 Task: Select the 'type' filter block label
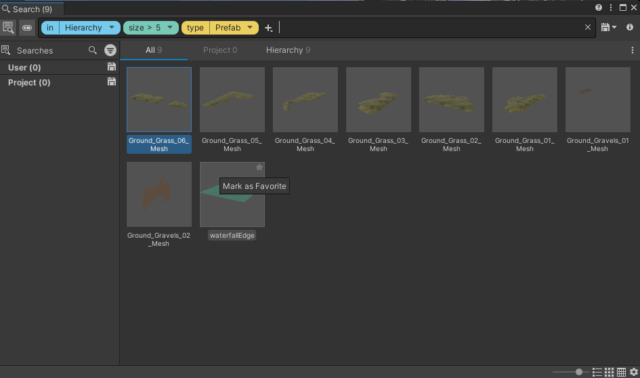pos(195,28)
